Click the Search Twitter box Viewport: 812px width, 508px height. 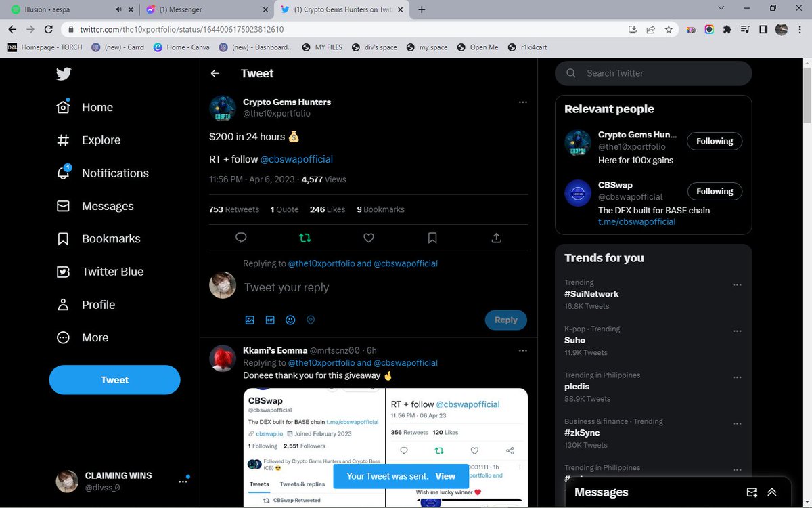point(653,73)
